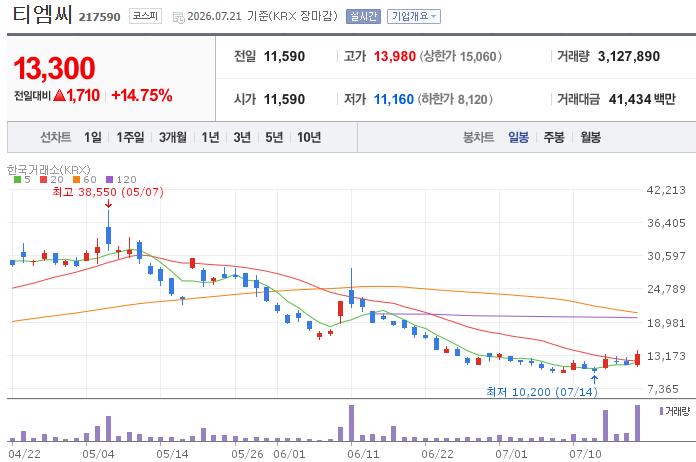Click the 한국거래소(KRX) chart label
This screenshot has width=696, height=462.
[x=49, y=170]
